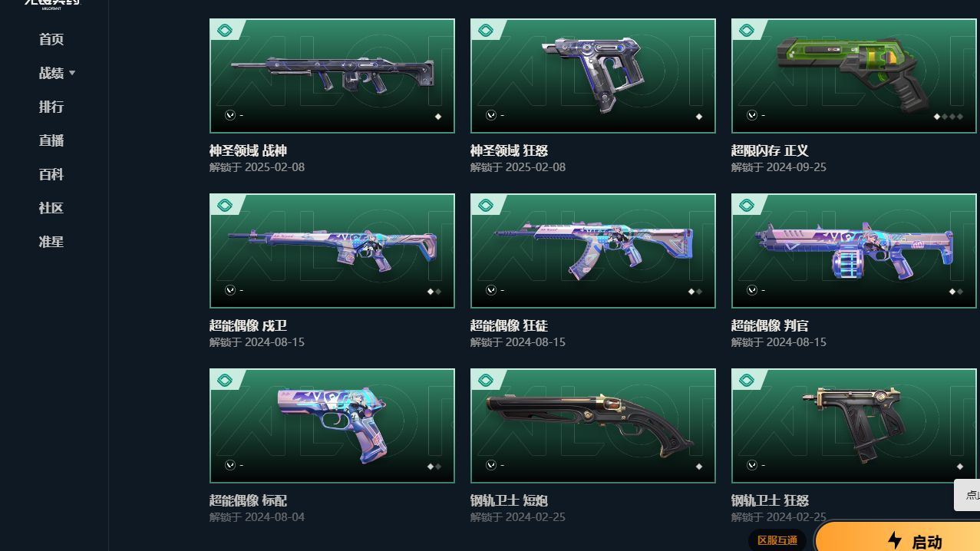Viewport: 980px width, 551px height.
Task: Click the collection badge icon on 神圣领域 战神 card
Action: (225, 31)
